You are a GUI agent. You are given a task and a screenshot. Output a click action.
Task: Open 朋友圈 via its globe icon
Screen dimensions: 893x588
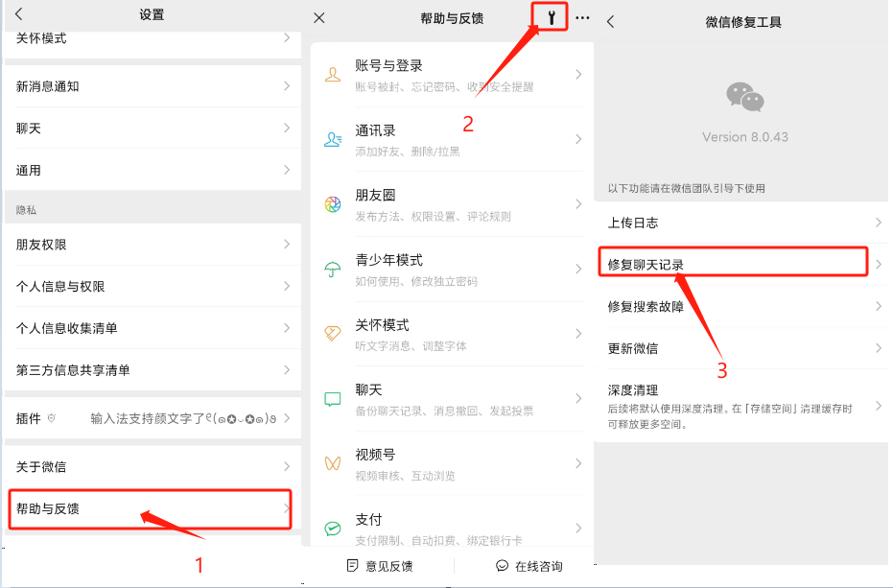click(331, 203)
